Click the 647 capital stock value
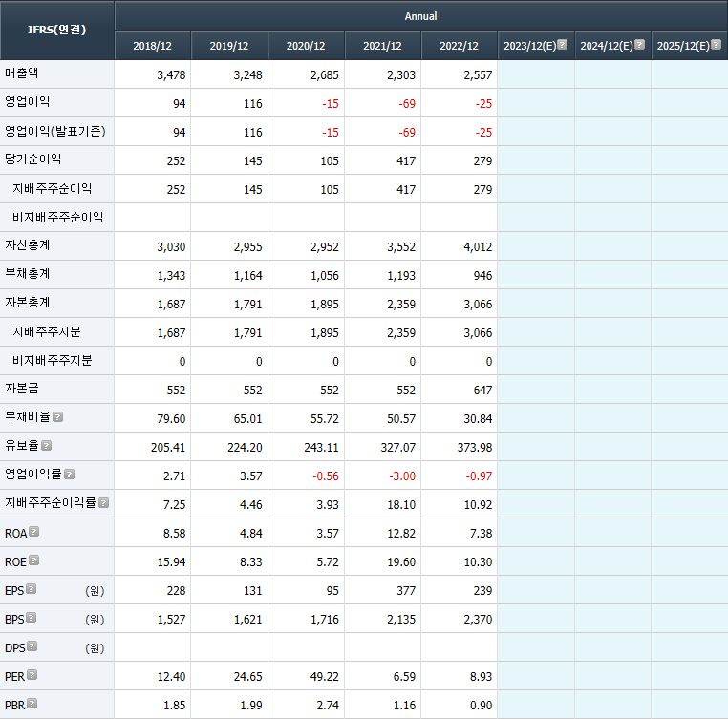Screen dimensions: 728x719 pyautogui.click(x=482, y=391)
